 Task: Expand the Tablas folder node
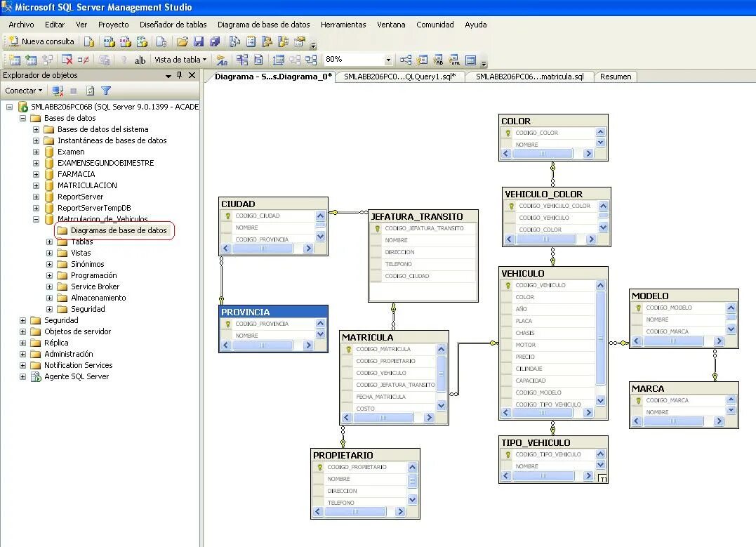(x=50, y=242)
